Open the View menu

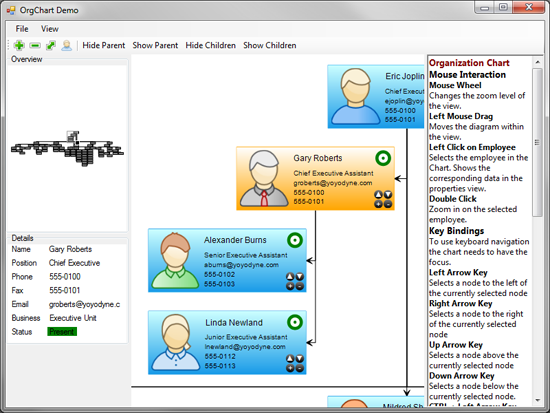point(49,29)
